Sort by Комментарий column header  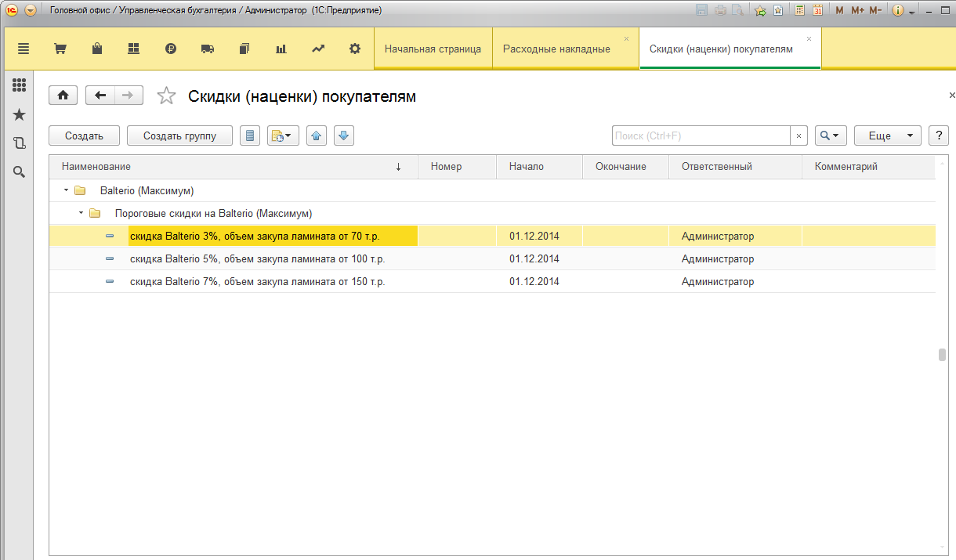click(x=869, y=167)
